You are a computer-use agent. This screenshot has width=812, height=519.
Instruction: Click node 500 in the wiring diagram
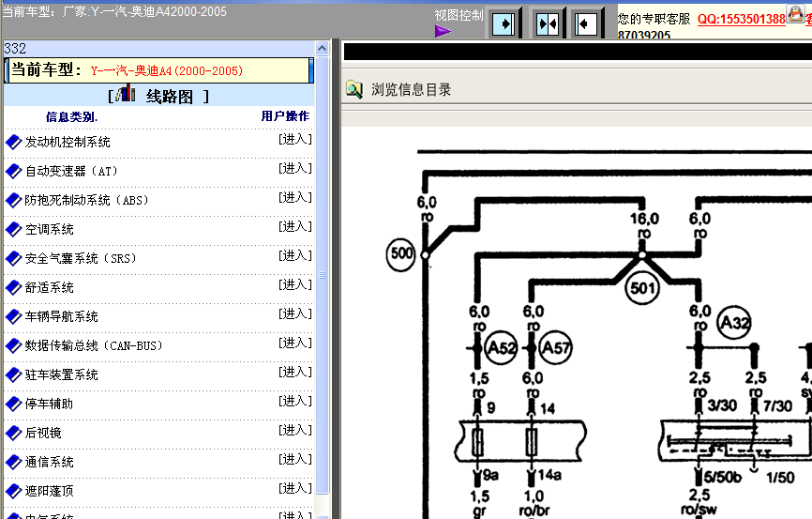point(401,254)
